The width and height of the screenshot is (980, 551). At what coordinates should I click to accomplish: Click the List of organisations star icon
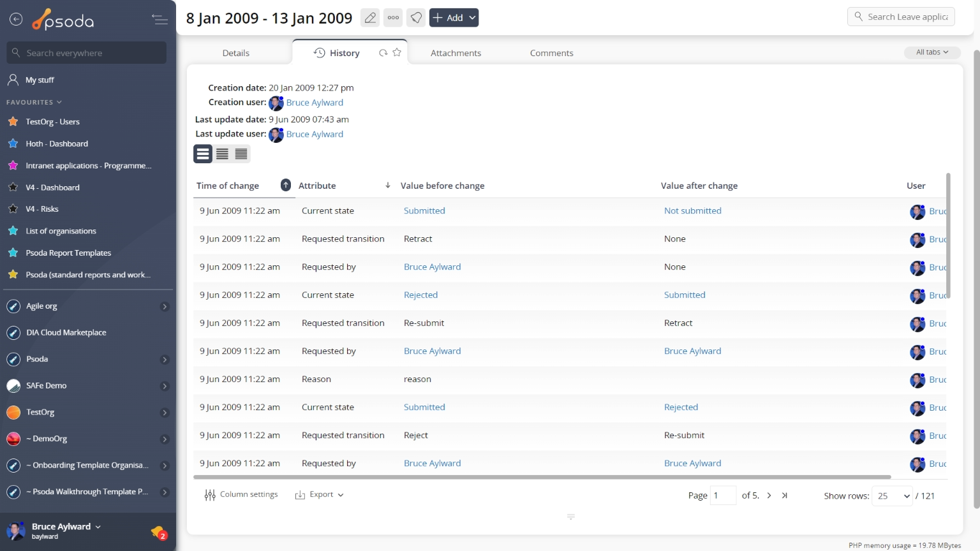point(13,231)
